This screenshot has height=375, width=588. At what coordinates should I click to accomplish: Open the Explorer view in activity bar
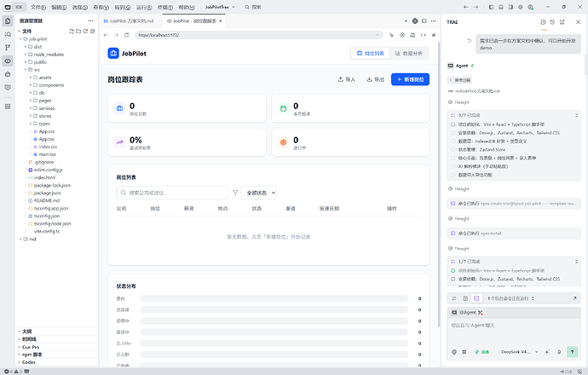[8, 21]
